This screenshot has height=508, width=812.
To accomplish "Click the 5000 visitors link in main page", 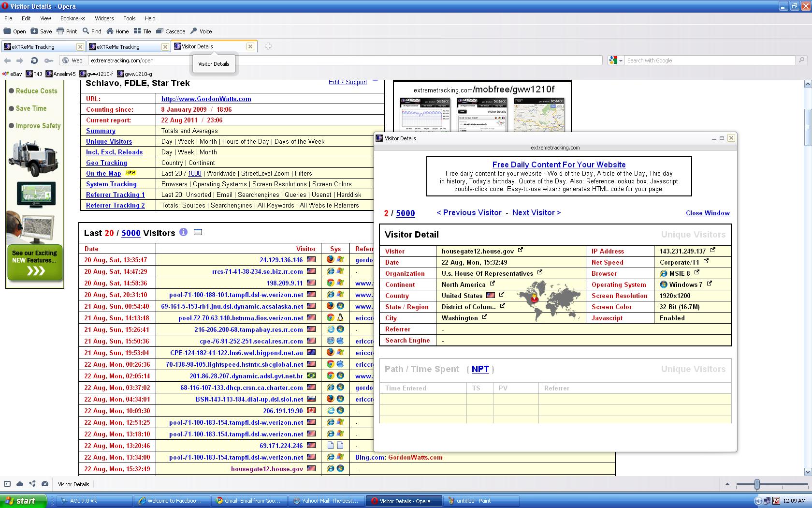I will point(130,233).
